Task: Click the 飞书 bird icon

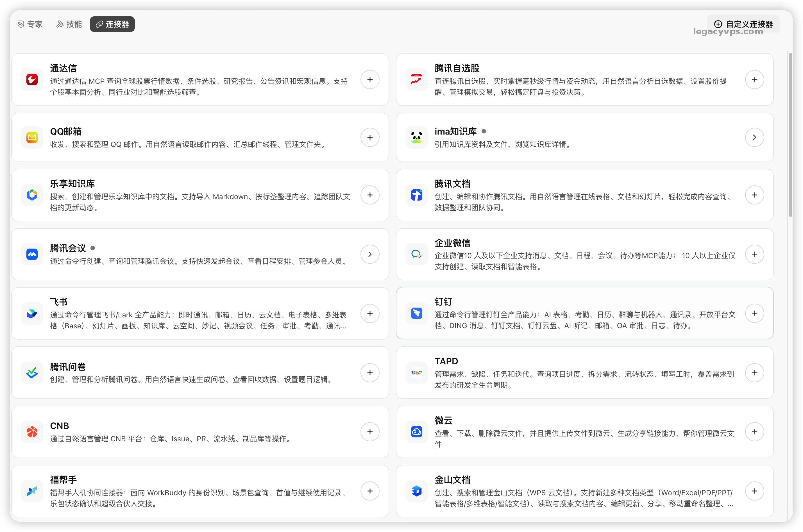Action: 32,313
